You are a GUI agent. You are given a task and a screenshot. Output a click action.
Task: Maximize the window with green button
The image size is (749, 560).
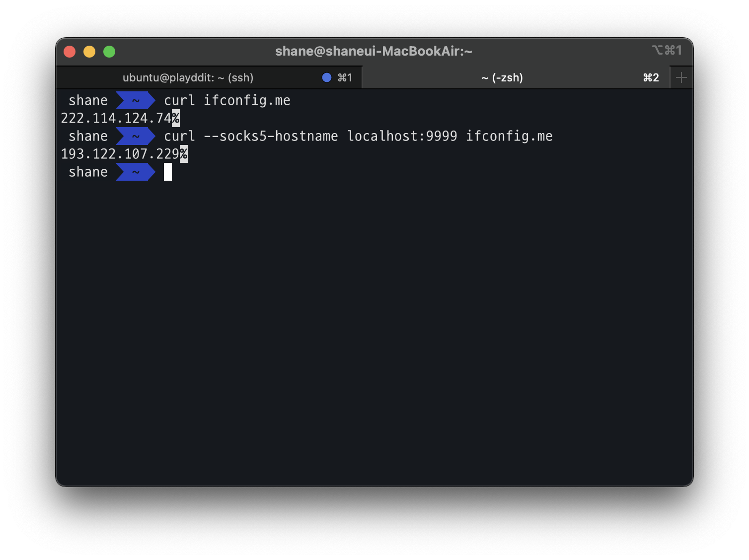click(x=109, y=52)
